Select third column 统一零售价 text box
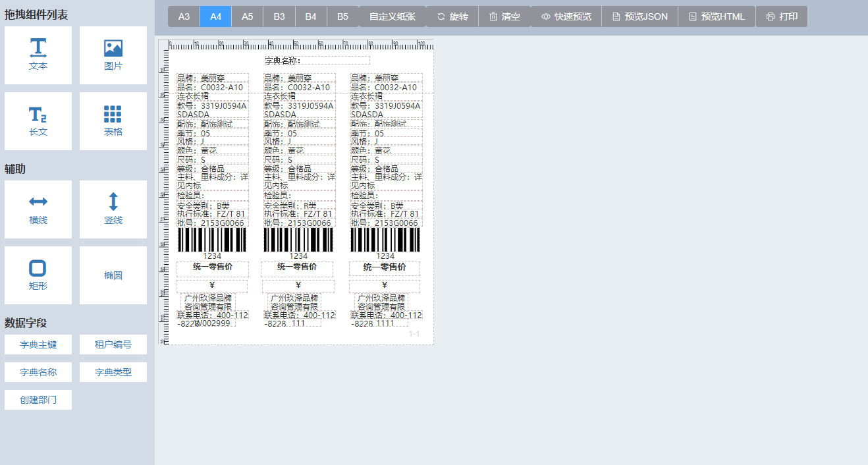This screenshot has width=868, height=465. [385, 269]
